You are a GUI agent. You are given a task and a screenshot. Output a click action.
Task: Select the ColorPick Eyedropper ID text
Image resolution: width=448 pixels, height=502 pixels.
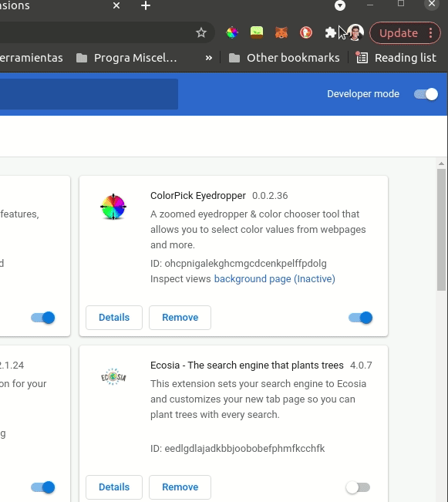[x=238, y=264]
